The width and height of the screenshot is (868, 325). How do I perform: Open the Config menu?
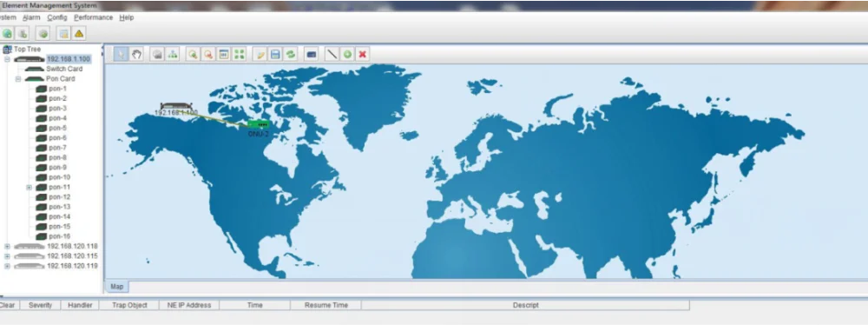click(57, 17)
